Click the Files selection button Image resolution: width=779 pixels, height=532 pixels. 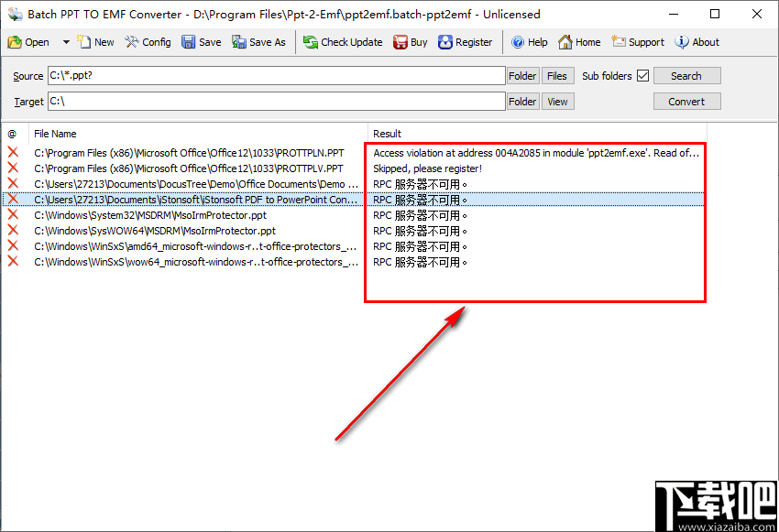point(557,75)
